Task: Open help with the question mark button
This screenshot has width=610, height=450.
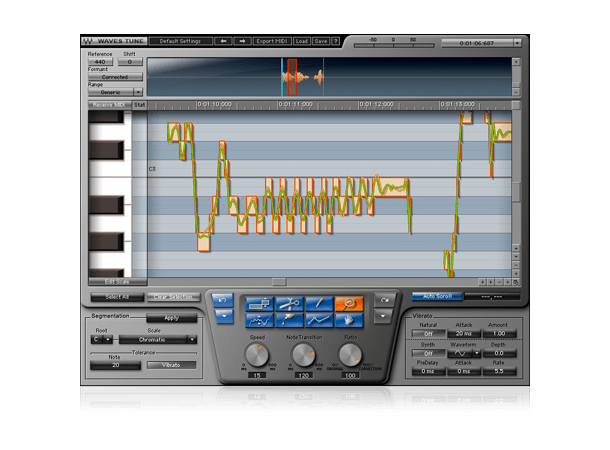Action: [x=335, y=41]
